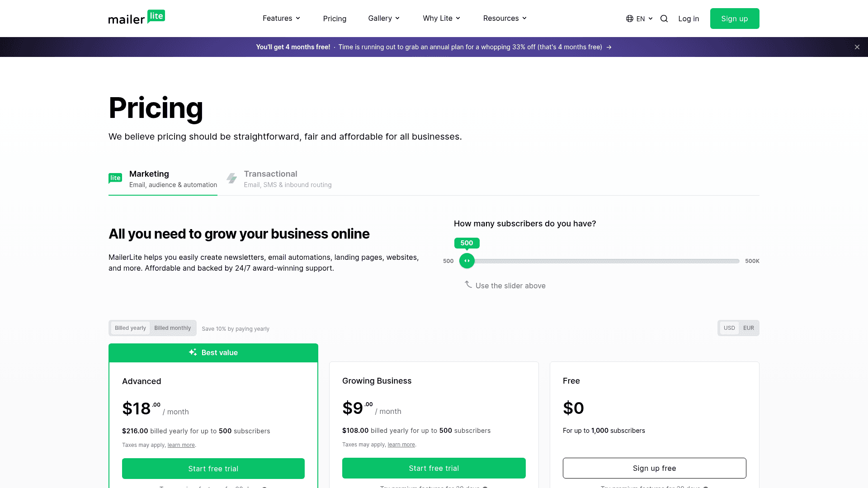Click the Marketing lite badge icon
The image size is (868, 488).
[116, 178]
